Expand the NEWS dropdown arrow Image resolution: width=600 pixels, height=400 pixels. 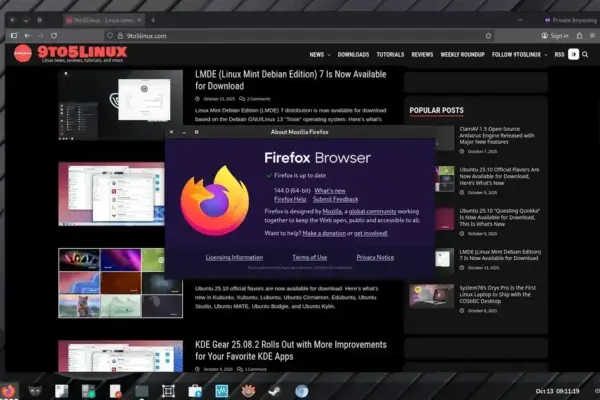pos(329,55)
